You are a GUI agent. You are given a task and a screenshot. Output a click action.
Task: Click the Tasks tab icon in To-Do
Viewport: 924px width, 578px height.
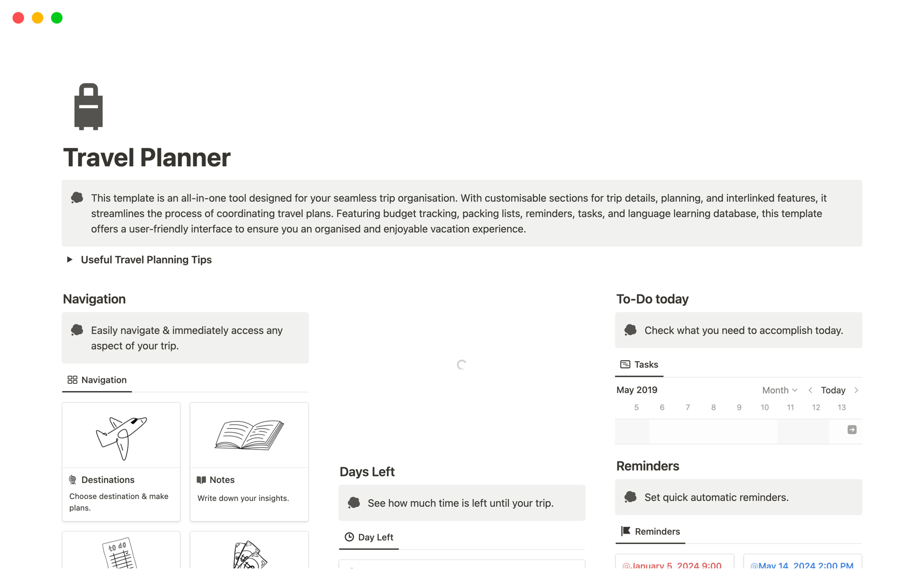pyautogui.click(x=624, y=364)
